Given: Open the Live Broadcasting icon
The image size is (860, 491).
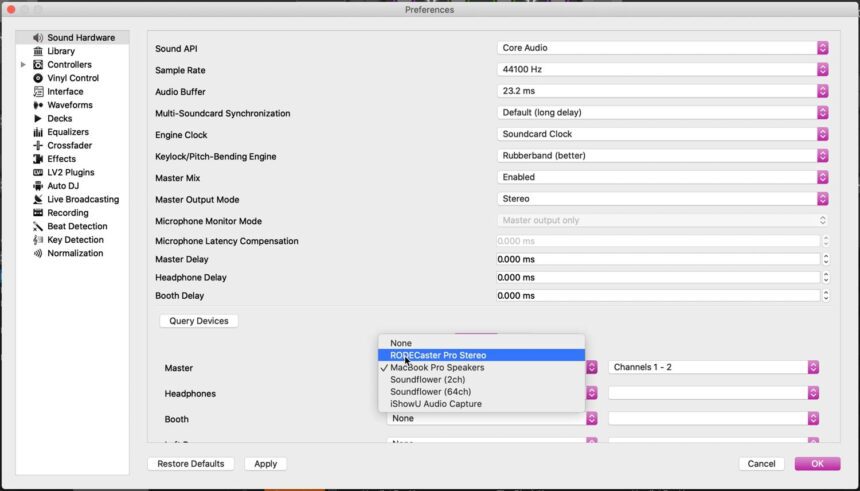Looking at the screenshot, I should 38,199.
